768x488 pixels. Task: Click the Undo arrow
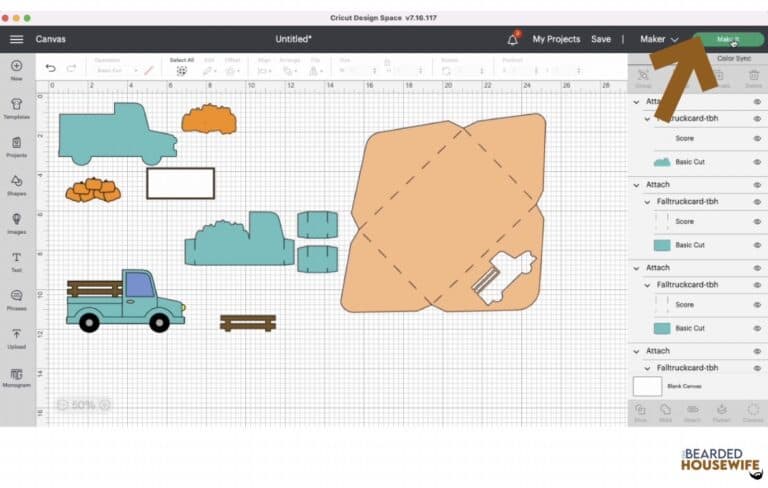(51, 68)
